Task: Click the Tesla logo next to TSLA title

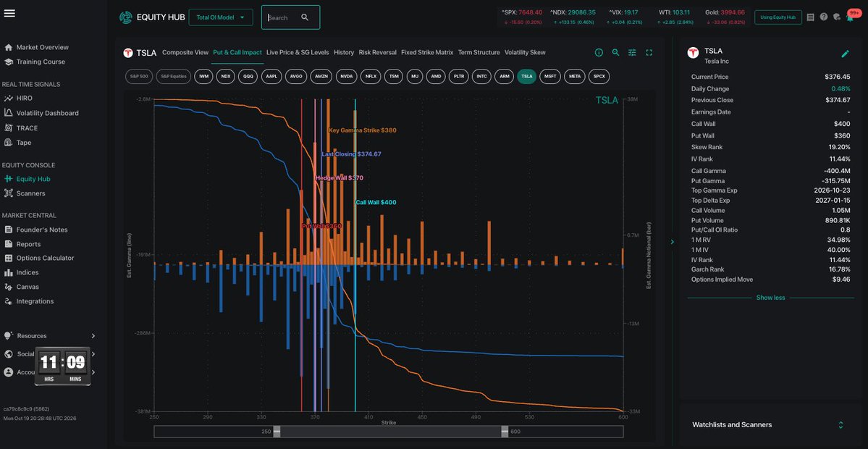Action: click(128, 53)
